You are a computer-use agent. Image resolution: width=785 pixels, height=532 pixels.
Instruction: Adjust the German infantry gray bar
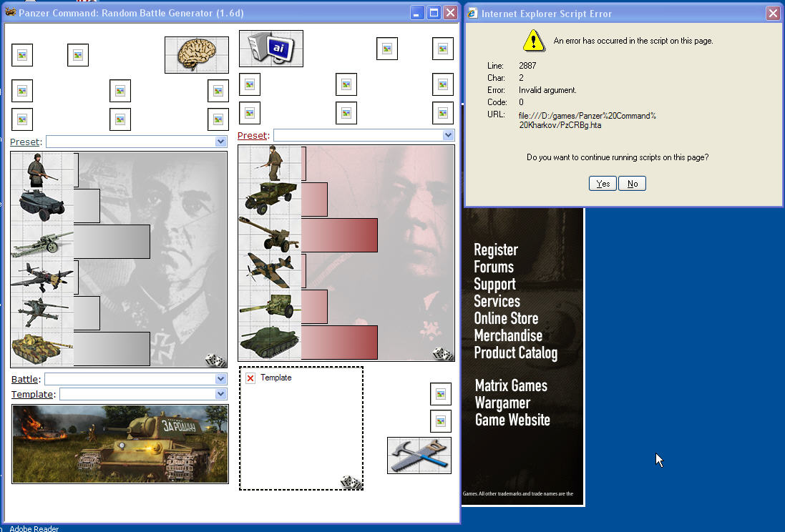click(x=76, y=170)
